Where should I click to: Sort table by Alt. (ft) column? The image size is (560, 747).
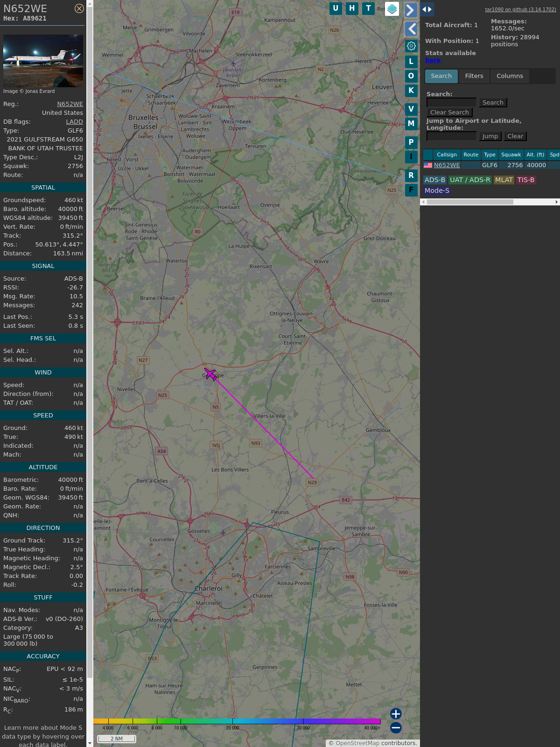pos(535,155)
